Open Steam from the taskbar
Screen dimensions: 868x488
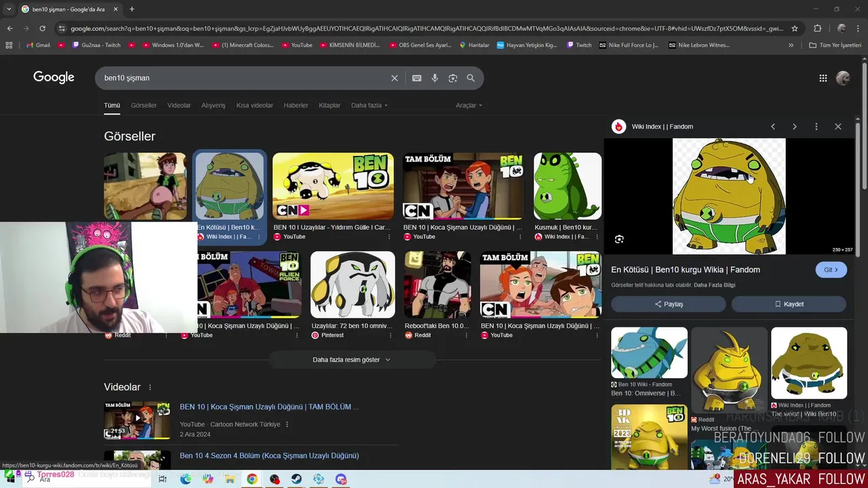(x=296, y=479)
